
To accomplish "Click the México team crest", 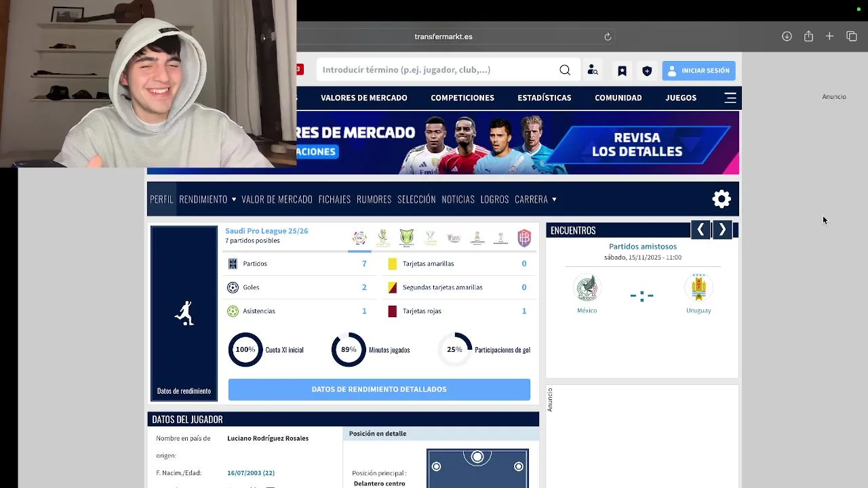I will [587, 288].
